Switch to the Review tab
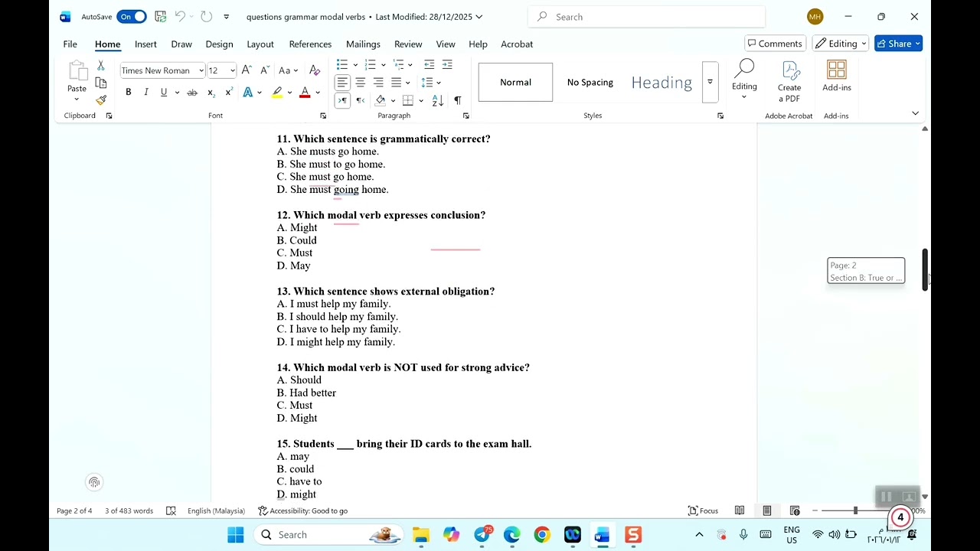Viewport: 980px width, 551px height. click(408, 44)
